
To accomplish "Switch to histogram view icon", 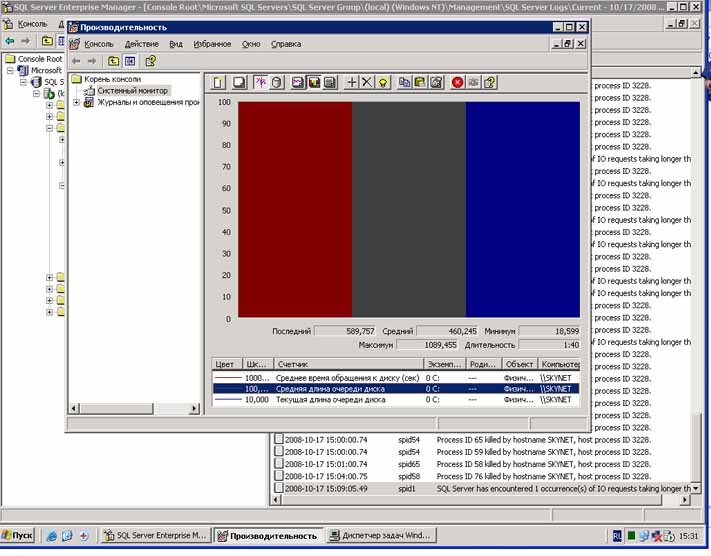I will (314, 82).
